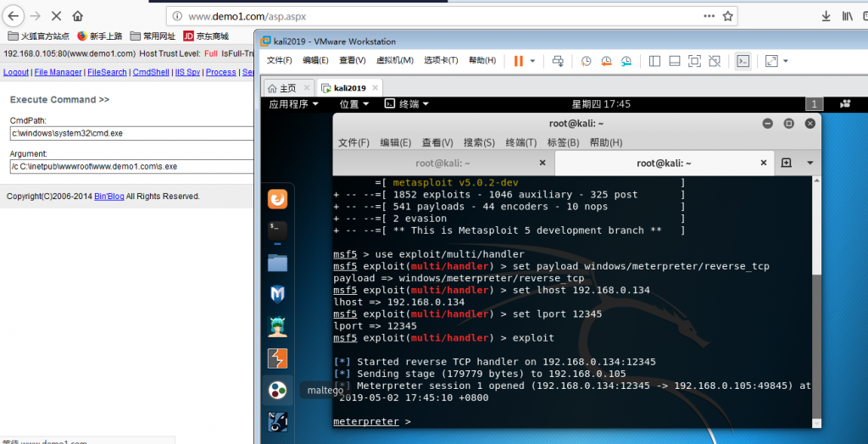Open Files folder icon in Kali dock

(277, 263)
